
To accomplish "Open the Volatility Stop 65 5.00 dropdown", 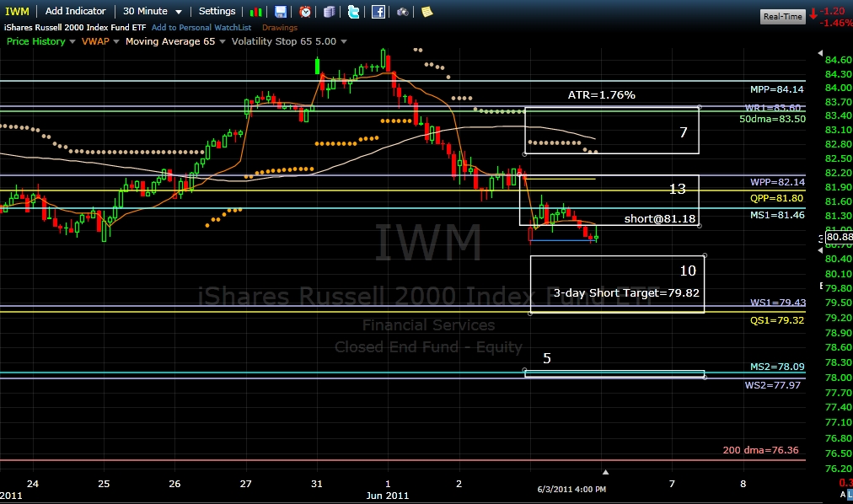I will (343, 41).
